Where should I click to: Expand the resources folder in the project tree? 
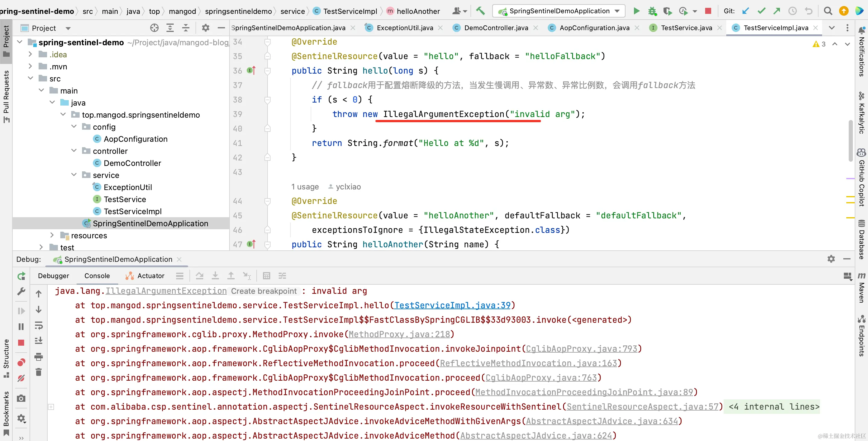(x=52, y=235)
